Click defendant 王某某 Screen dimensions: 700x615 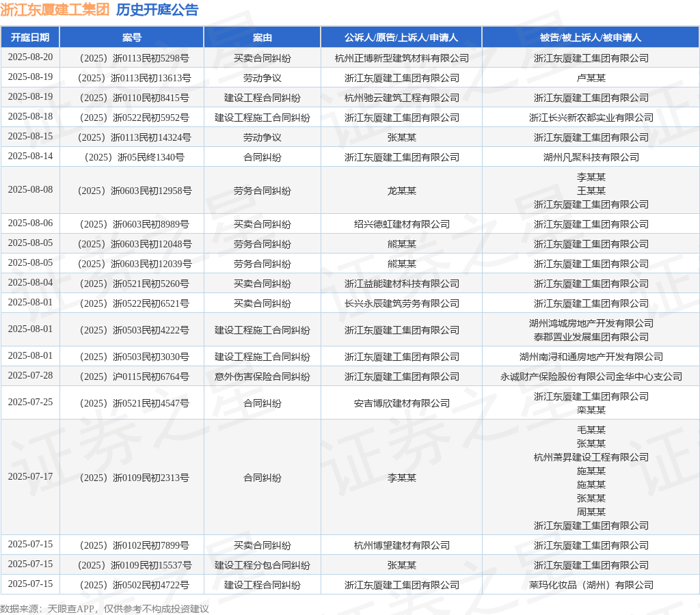pos(591,191)
